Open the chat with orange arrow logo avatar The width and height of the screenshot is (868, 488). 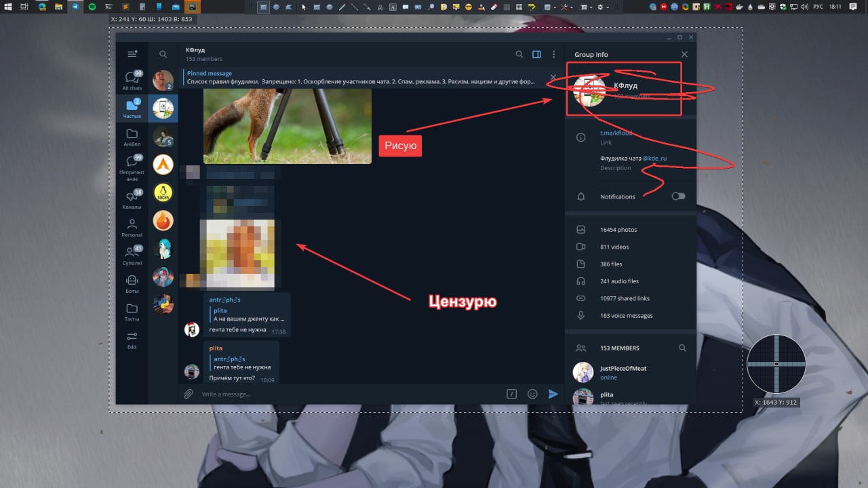[x=163, y=164]
